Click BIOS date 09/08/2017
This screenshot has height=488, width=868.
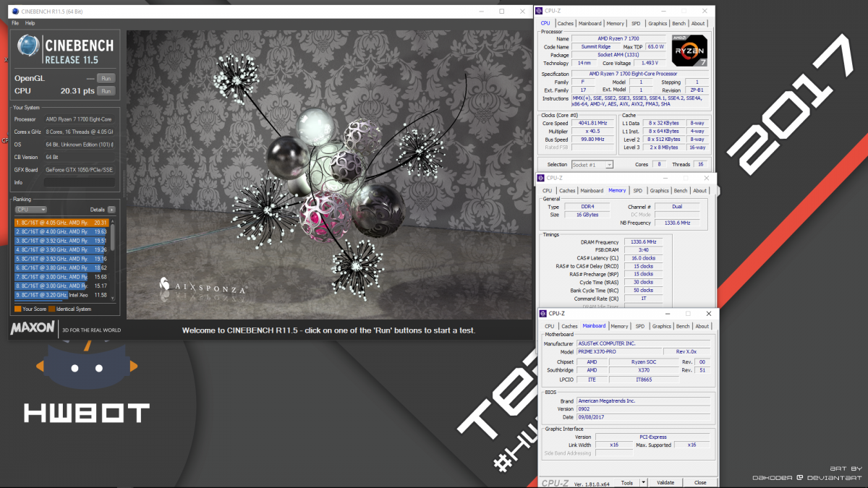(644, 417)
